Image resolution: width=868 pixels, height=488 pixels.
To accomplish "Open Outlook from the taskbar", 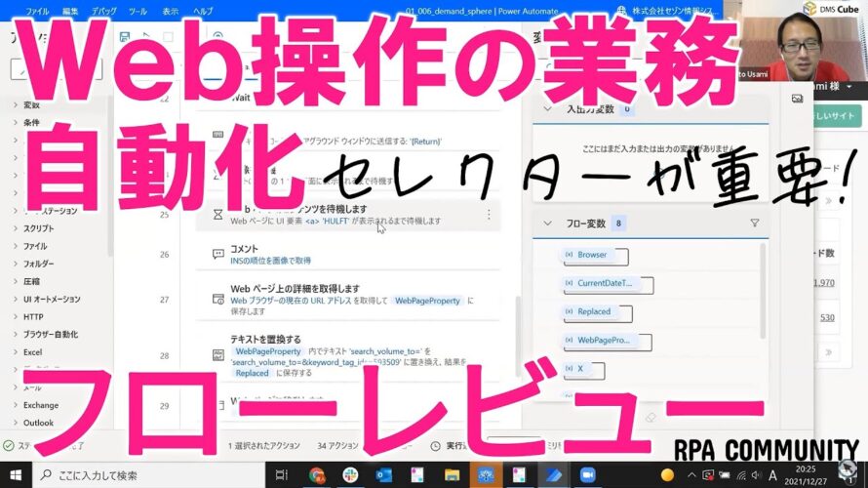I will point(383,474).
